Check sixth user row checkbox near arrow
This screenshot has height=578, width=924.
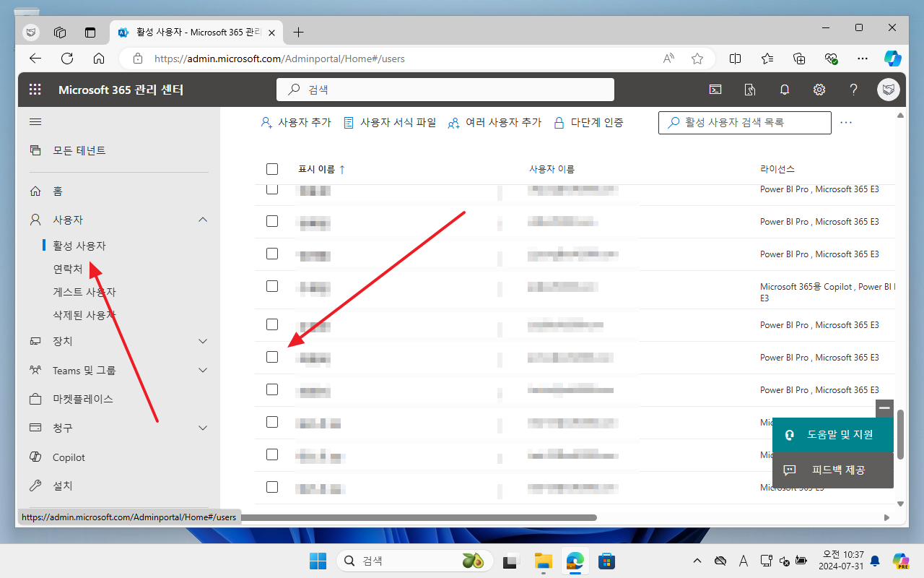[272, 357]
